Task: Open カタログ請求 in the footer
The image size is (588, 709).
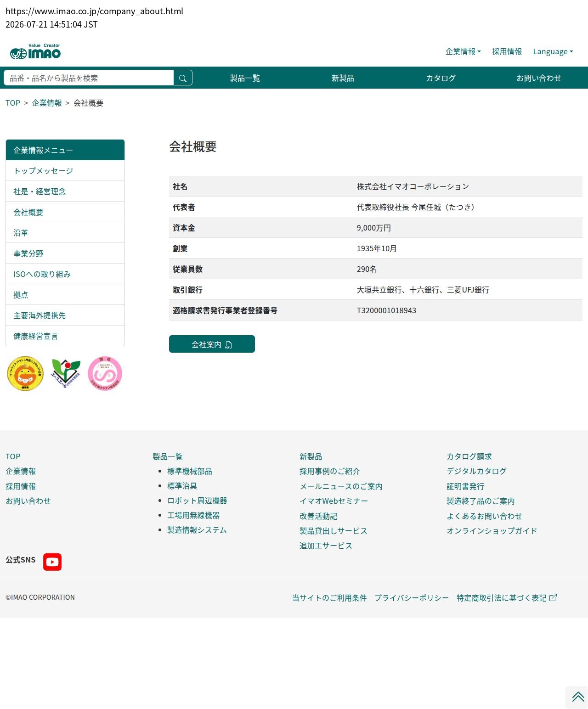Action: click(469, 456)
